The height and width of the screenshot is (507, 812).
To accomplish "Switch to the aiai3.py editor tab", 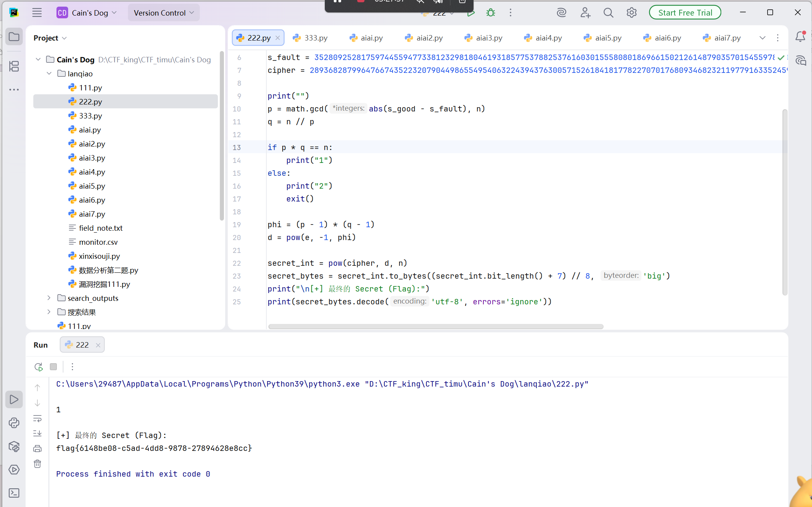I will tap(484, 38).
